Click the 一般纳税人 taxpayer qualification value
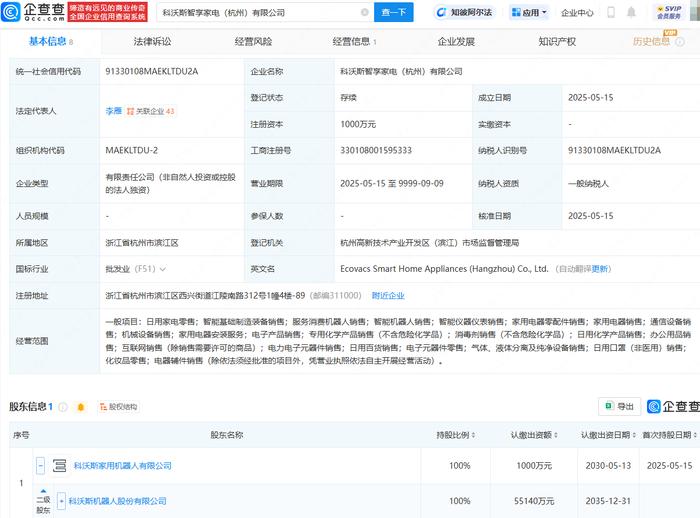The width and height of the screenshot is (700, 518). click(x=588, y=184)
